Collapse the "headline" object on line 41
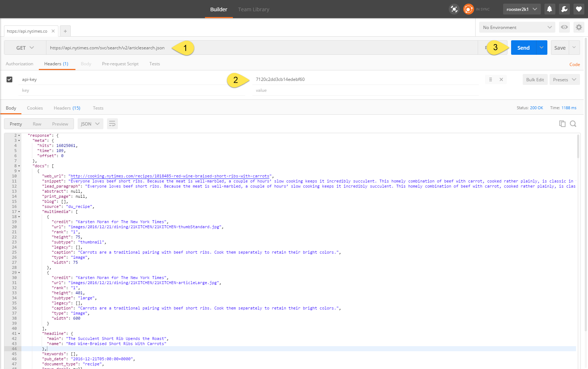588x369 pixels. 19,334
